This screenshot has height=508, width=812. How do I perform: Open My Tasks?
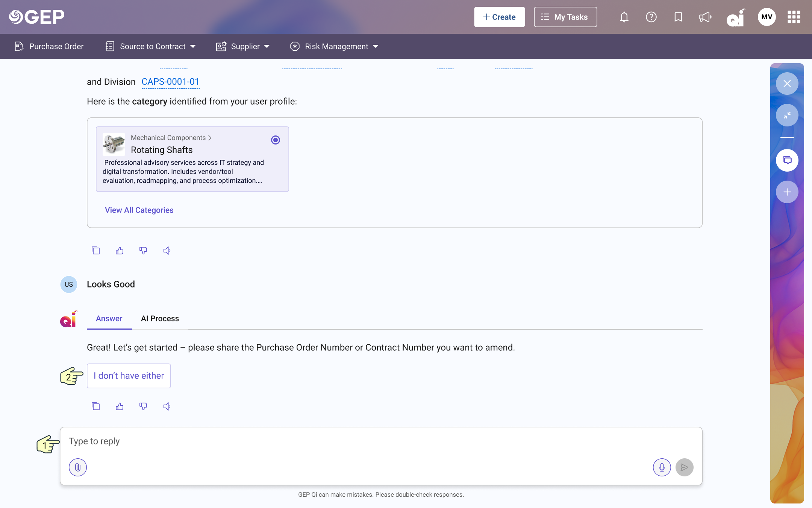[x=565, y=17]
